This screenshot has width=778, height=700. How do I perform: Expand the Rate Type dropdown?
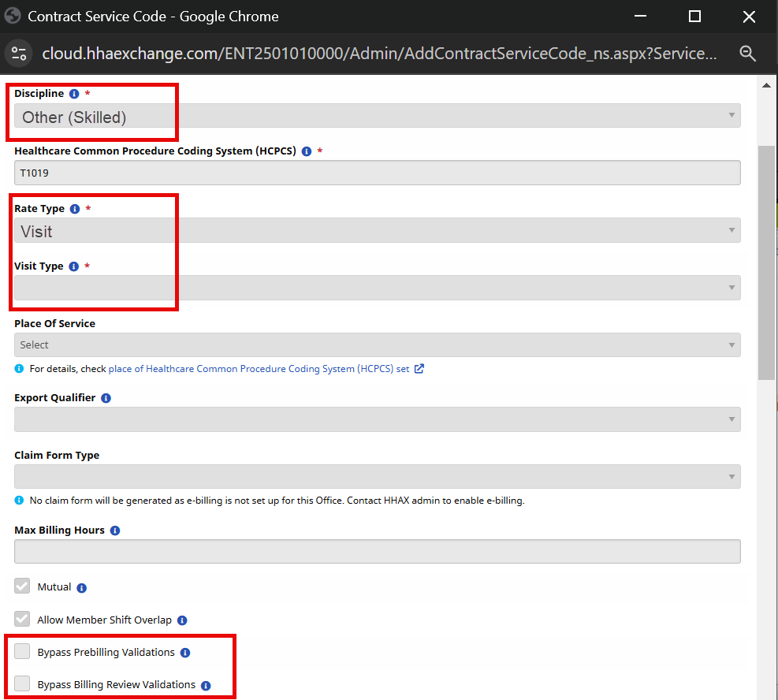(377, 231)
